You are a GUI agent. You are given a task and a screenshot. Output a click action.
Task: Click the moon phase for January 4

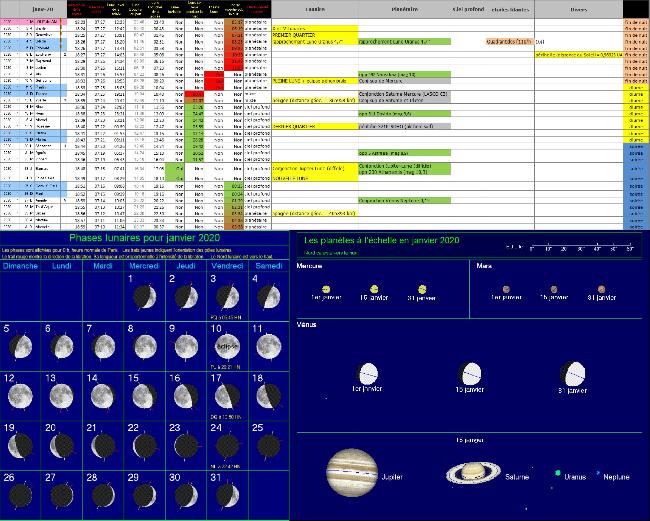(269, 297)
